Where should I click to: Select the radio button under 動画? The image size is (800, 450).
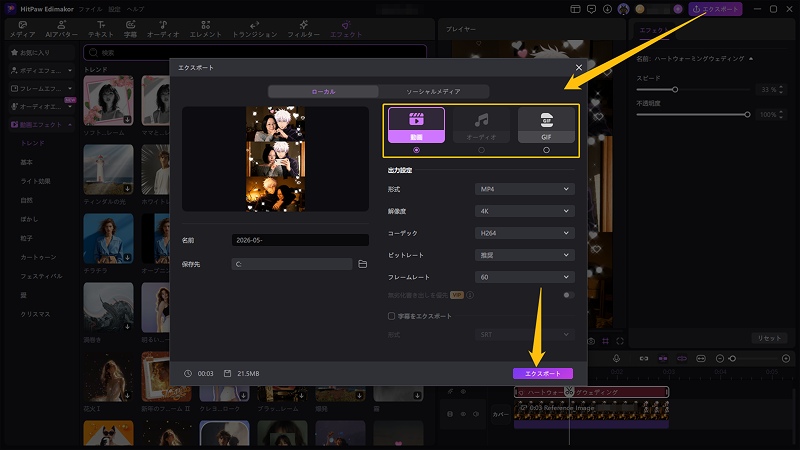pos(416,150)
